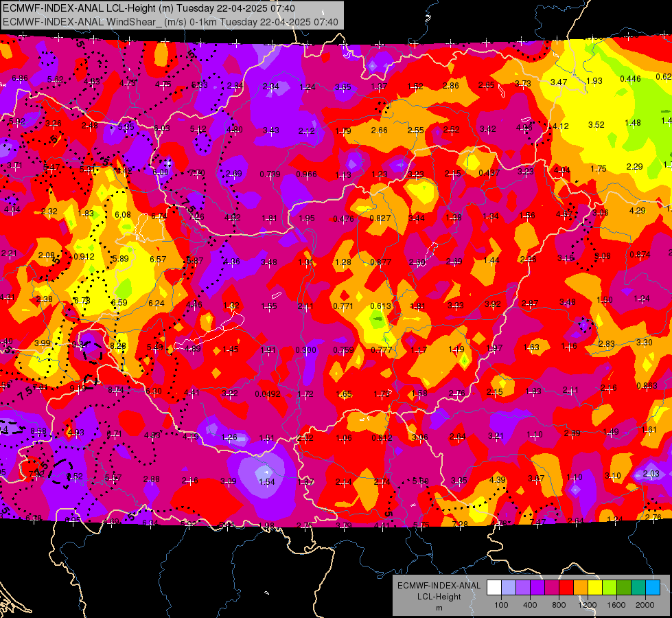
Task: Click the wind shear value 7.47
Action: [x=538, y=523]
